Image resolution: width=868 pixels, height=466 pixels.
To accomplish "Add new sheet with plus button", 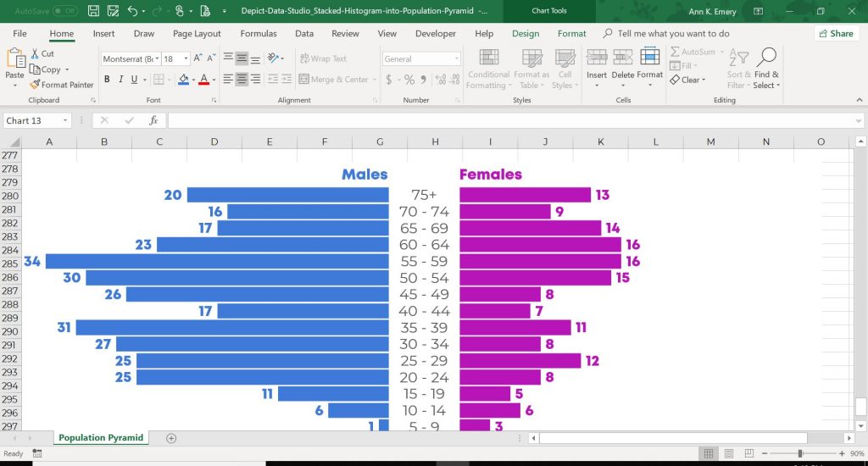I will (171, 438).
